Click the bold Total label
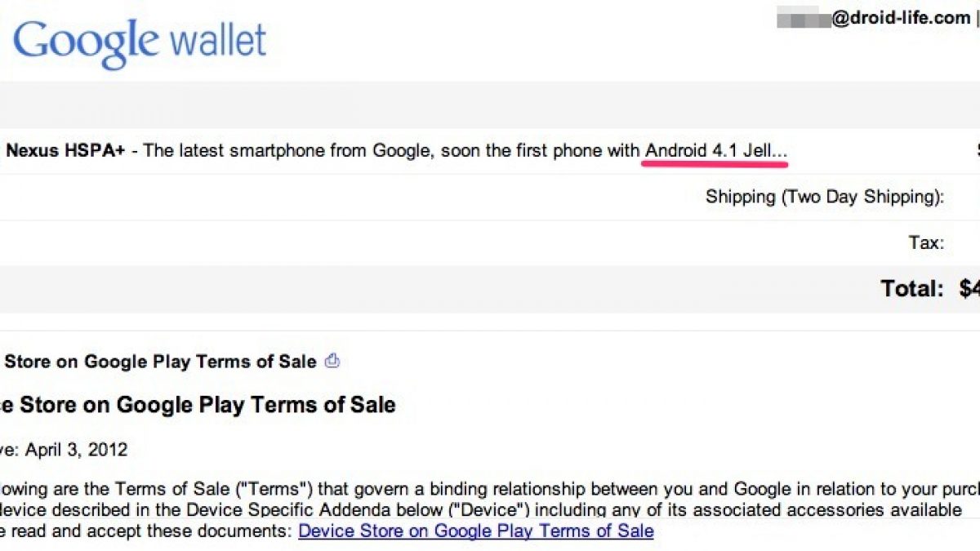The width and height of the screenshot is (980, 551). pos(911,288)
